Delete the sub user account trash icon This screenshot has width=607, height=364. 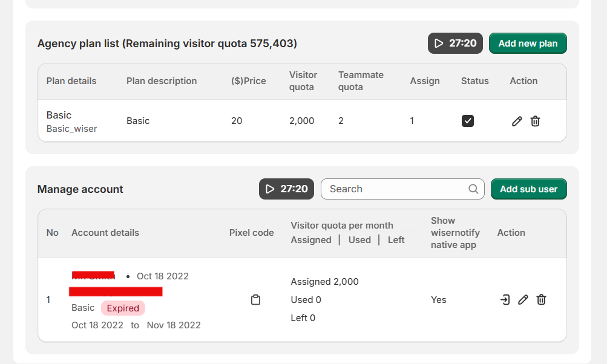coord(541,299)
